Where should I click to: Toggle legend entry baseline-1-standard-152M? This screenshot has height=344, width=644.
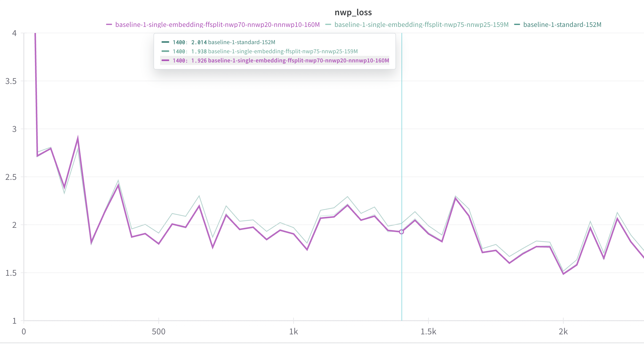pyautogui.click(x=562, y=25)
